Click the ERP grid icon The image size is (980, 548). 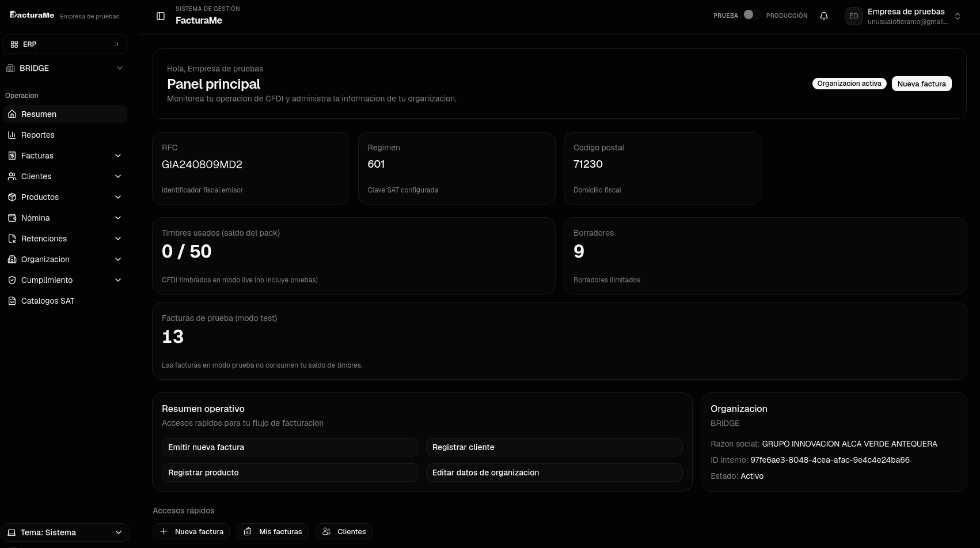[14, 44]
